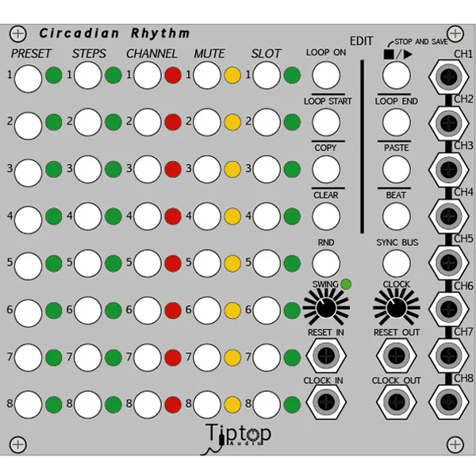Click the red LED beside CHANNEL 5
The width and height of the screenshot is (476, 476).
[173, 263]
